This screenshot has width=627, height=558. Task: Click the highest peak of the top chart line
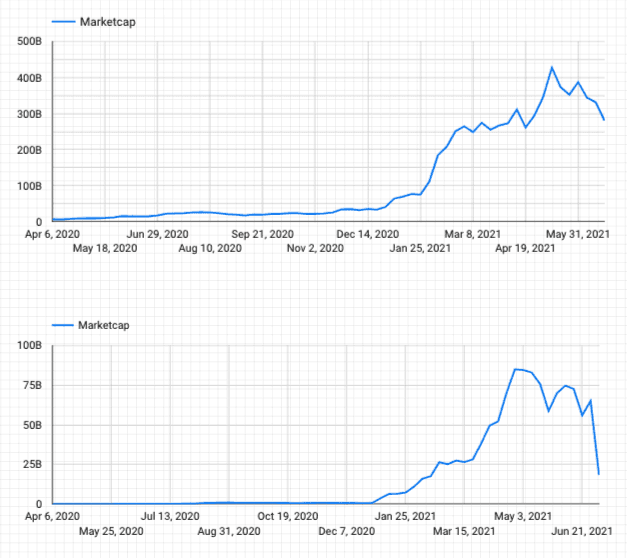coord(552,67)
